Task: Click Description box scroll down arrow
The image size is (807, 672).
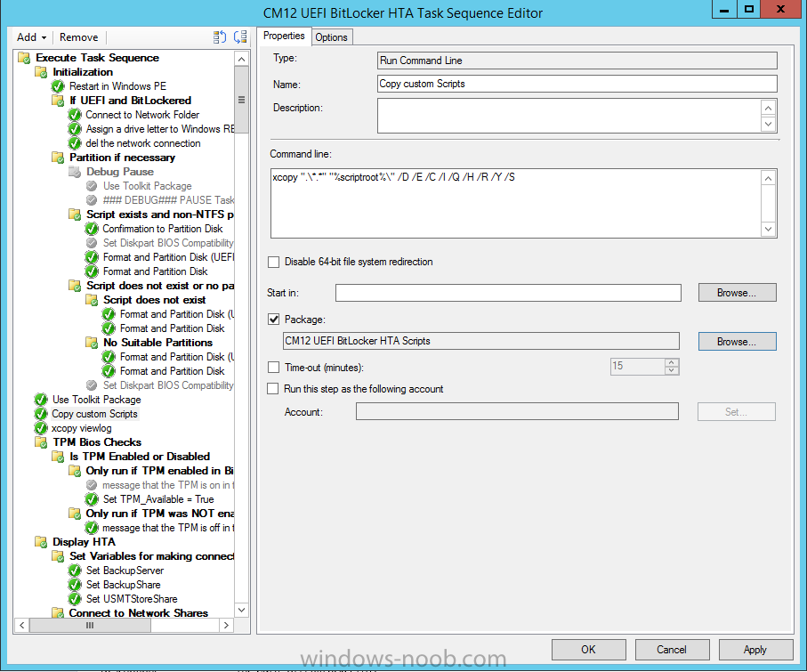Action: (x=768, y=124)
